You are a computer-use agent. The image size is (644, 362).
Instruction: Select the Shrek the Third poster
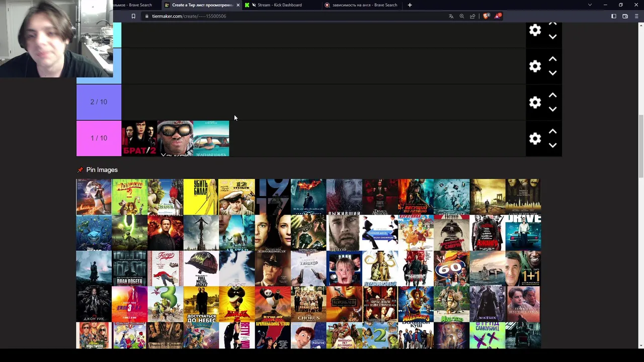[x=166, y=304]
